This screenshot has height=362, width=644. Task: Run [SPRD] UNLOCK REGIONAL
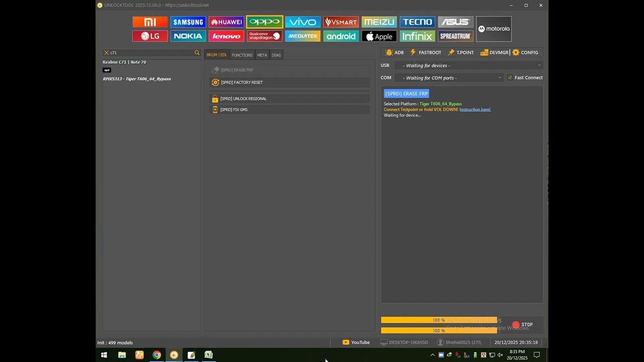290,99
